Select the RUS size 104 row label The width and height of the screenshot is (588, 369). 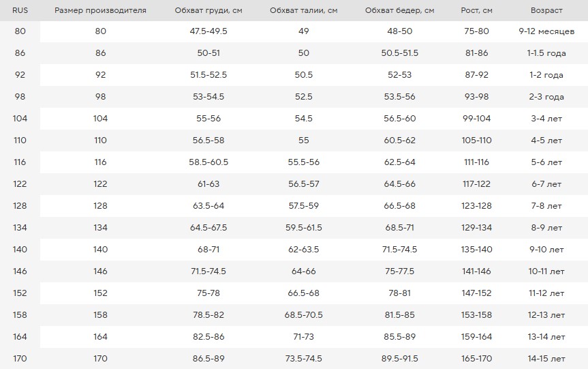tap(20, 119)
